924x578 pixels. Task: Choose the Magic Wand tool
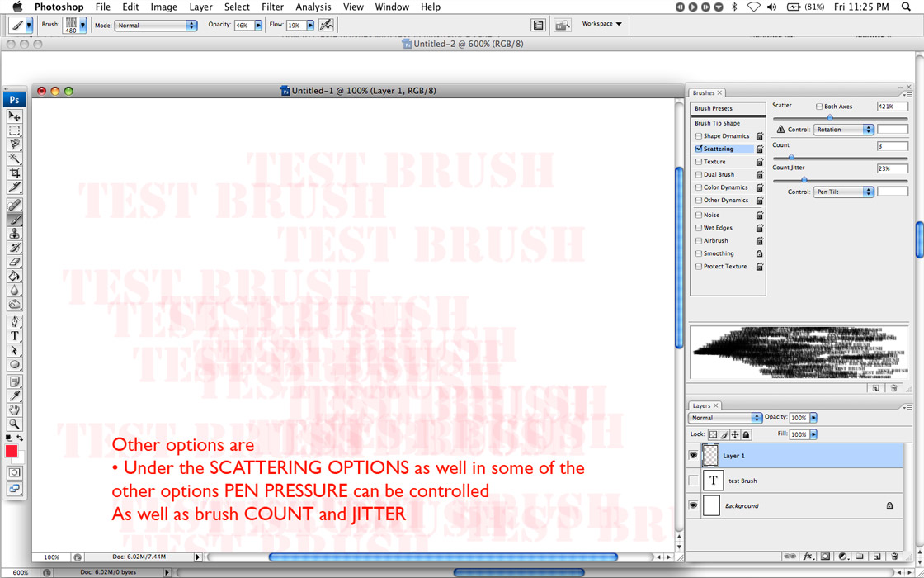click(15, 159)
